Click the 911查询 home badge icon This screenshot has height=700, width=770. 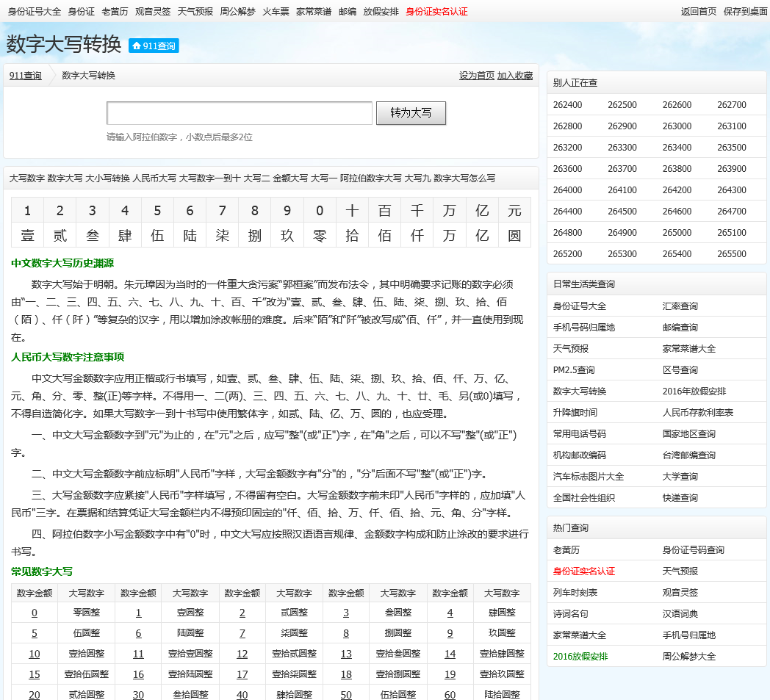click(x=154, y=46)
